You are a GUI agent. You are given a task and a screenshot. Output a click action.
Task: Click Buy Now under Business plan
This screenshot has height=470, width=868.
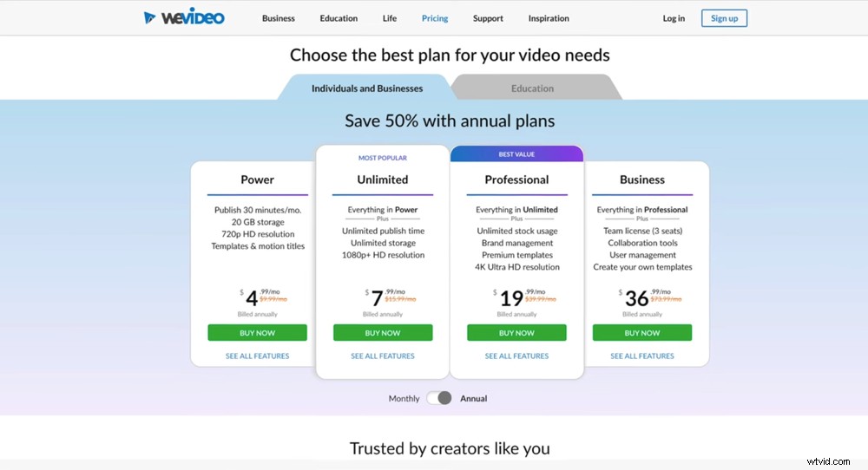pos(642,333)
